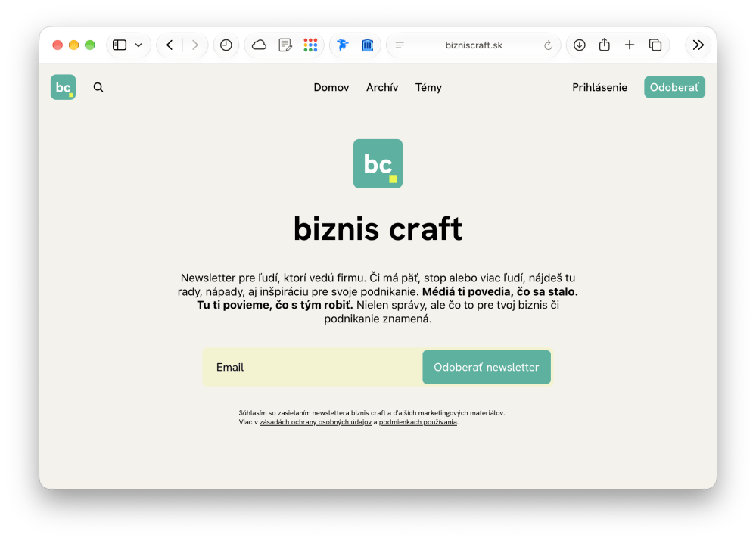Click the Odoberať button in header

tap(674, 87)
